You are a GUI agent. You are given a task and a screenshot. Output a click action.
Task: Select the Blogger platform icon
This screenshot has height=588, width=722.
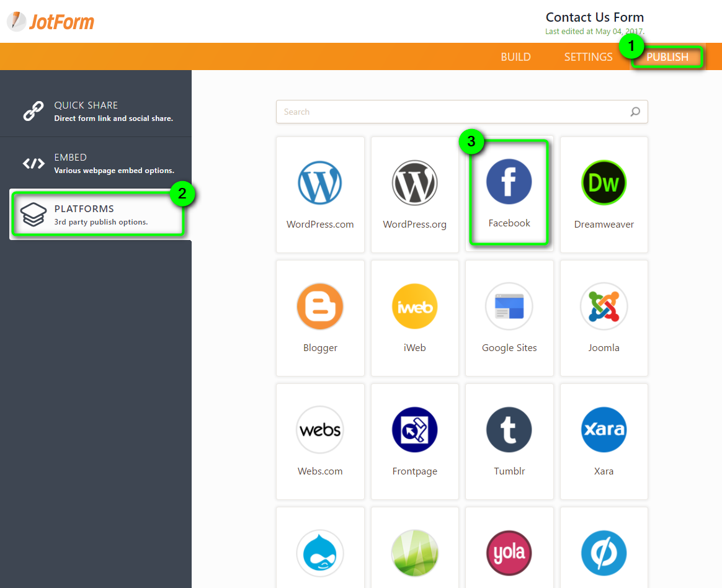(320, 306)
